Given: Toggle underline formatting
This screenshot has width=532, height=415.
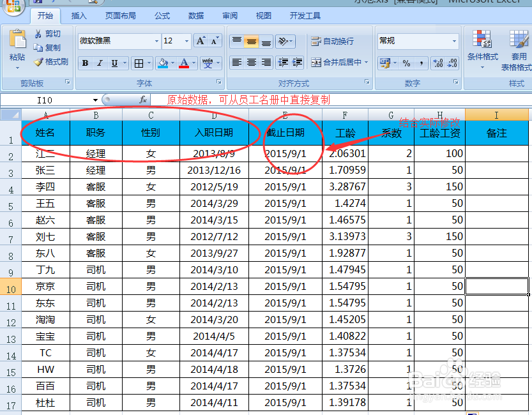Looking at the screenshot, I should pyautogui.click(x=113, y=63).
